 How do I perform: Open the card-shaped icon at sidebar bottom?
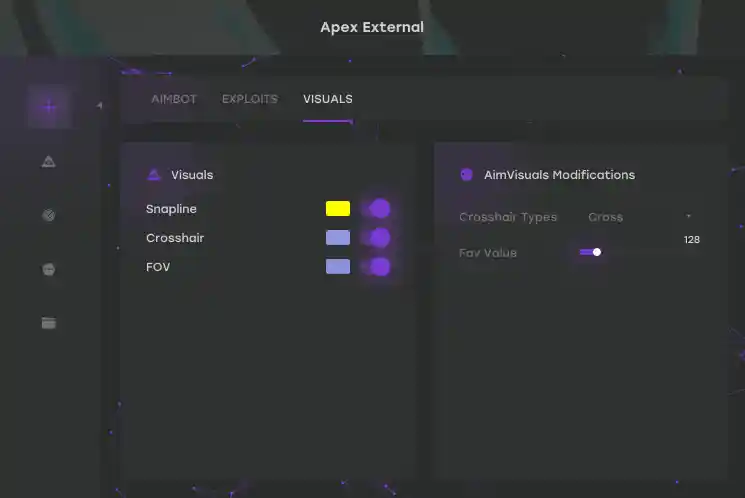pyautogui.click(x=48, y=323)
